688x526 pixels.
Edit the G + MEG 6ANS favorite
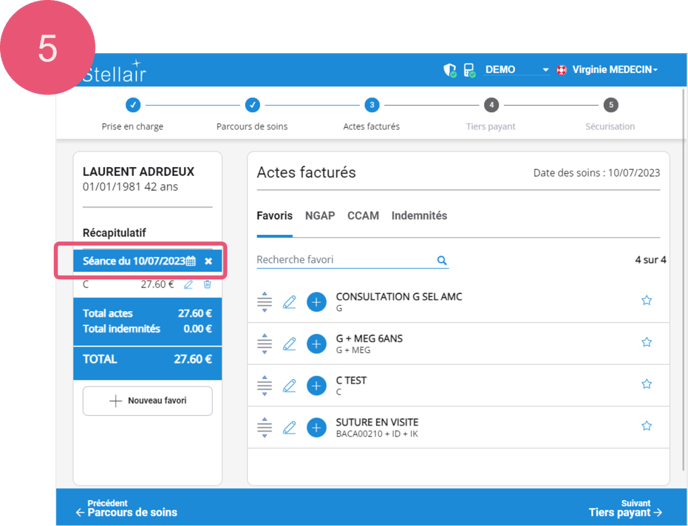tap(290, 344)
